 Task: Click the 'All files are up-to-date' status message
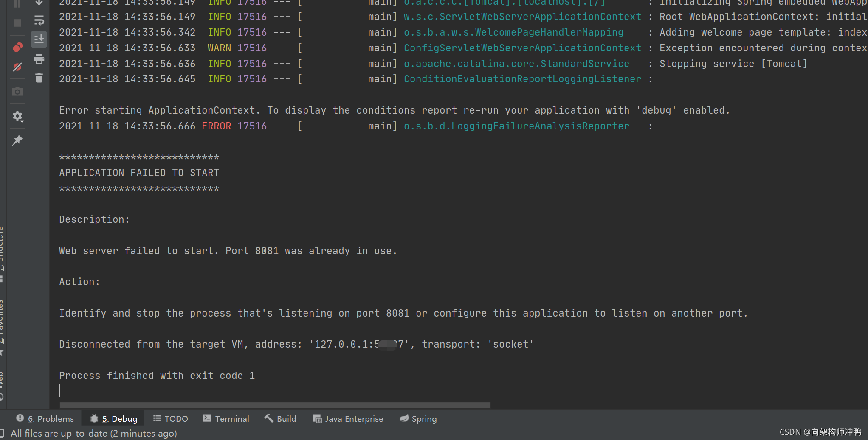94,433
